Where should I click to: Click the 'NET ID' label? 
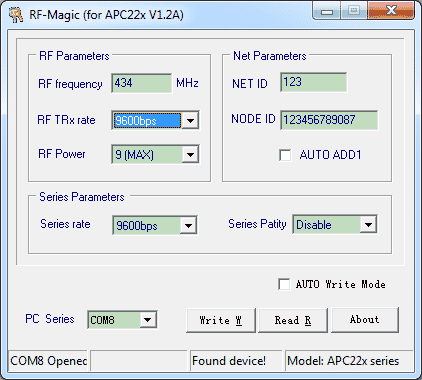tap(250, 84)
